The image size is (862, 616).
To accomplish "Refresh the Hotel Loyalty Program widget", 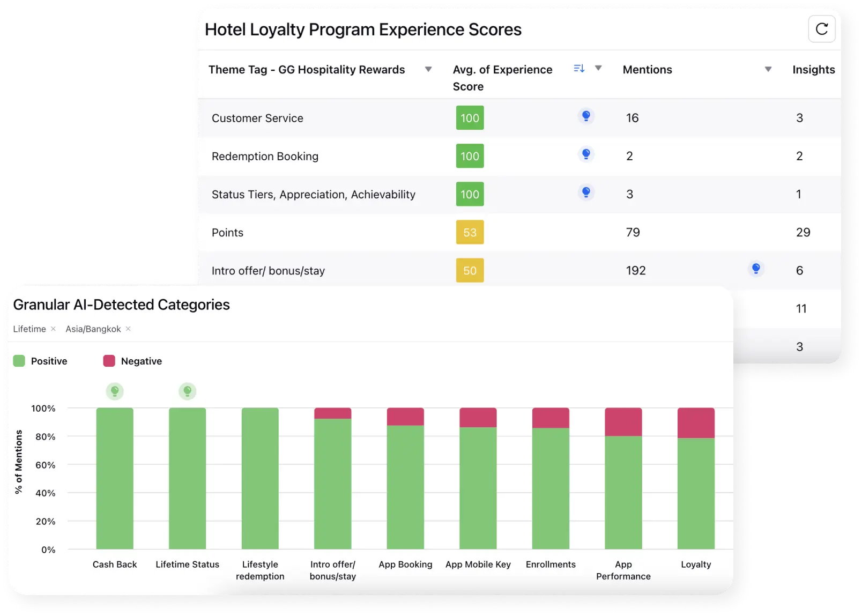I will pos(821,29).
